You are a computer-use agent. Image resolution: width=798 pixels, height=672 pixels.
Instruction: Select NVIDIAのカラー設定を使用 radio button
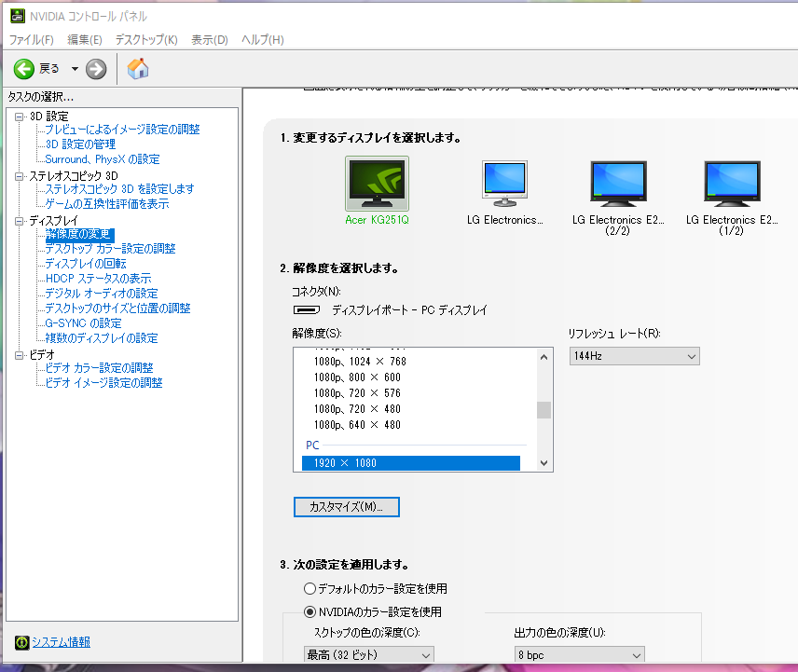(310, 612)
